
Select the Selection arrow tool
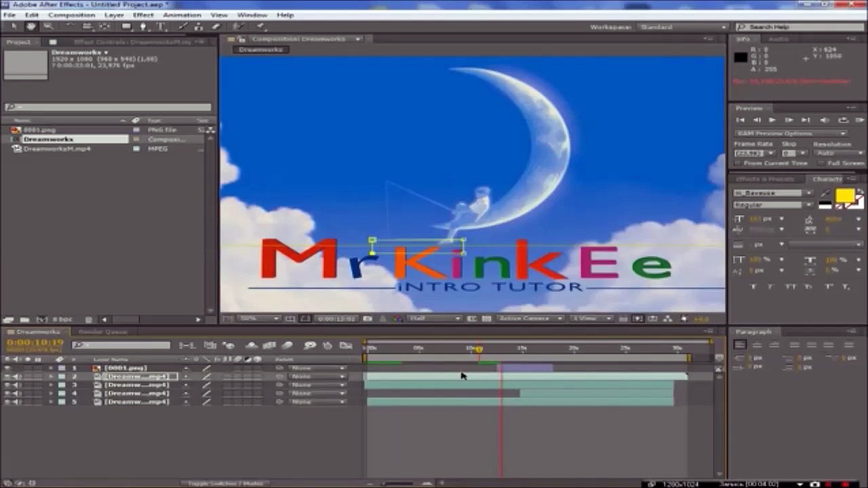tap(15, 26)
